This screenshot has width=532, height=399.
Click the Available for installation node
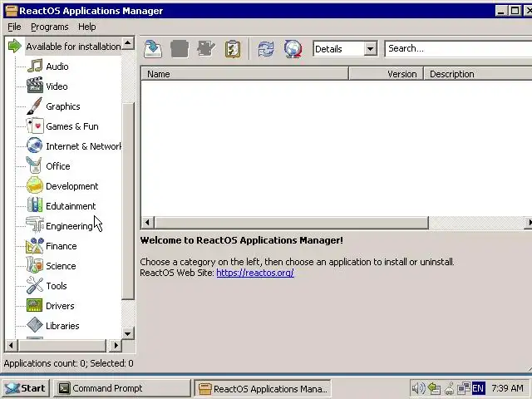tap(73, 47)
